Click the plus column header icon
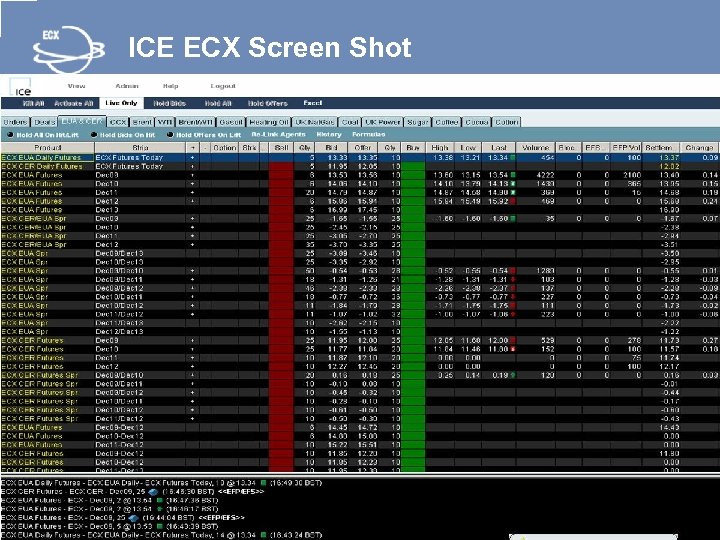This screenshot has width=720, height=540. [192, 148]
